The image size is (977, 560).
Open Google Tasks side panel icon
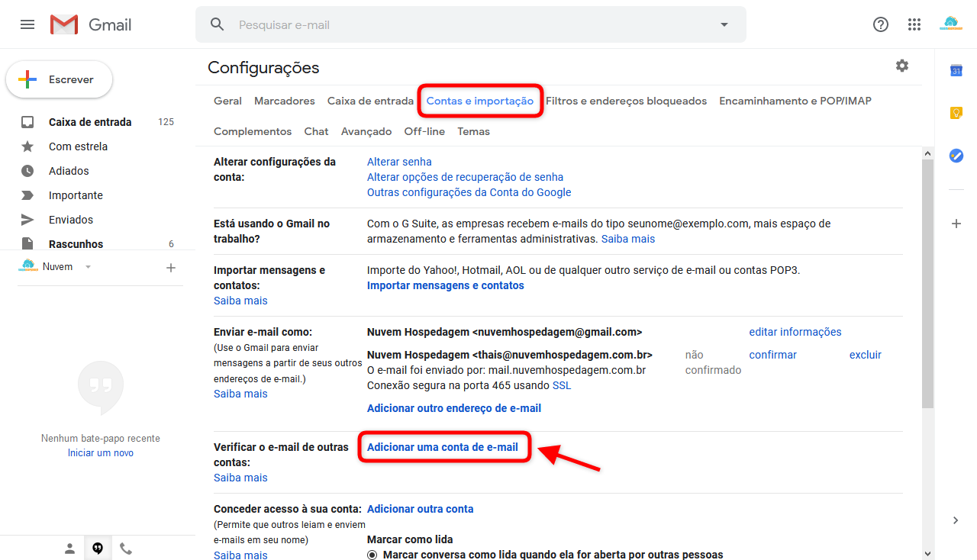[956, 156]
